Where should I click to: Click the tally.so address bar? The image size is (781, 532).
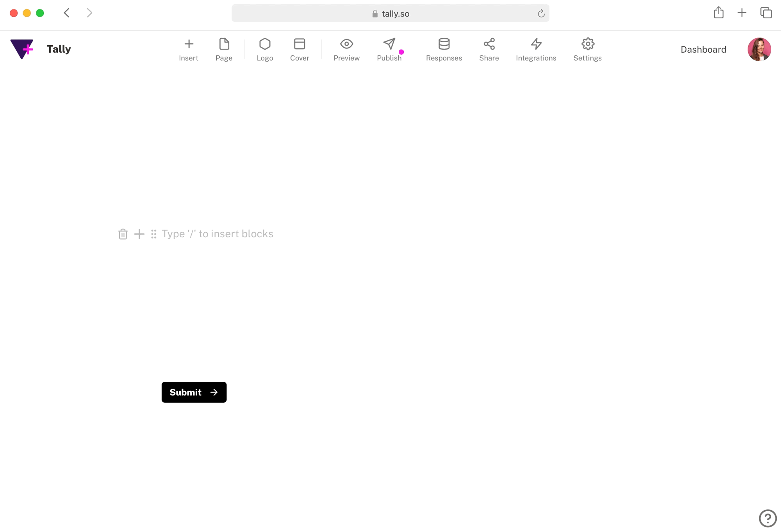[390, 13]
